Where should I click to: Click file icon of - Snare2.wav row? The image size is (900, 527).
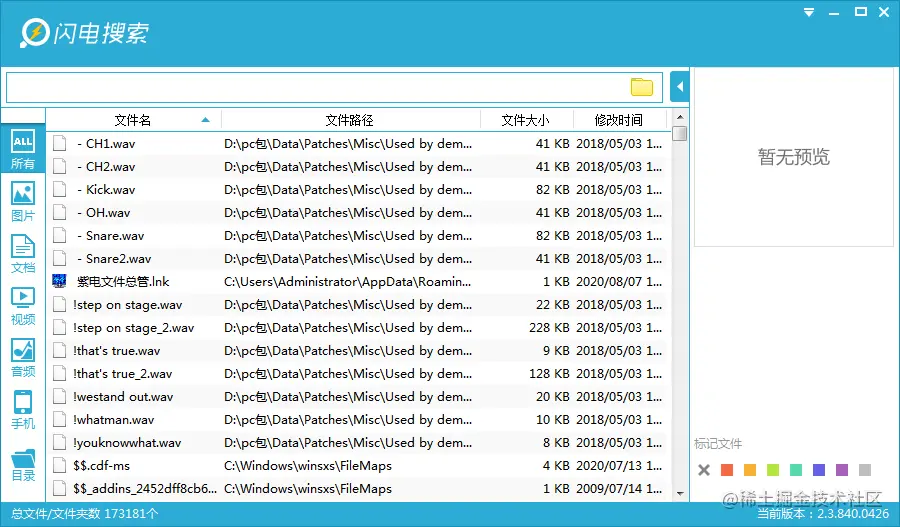60,258
